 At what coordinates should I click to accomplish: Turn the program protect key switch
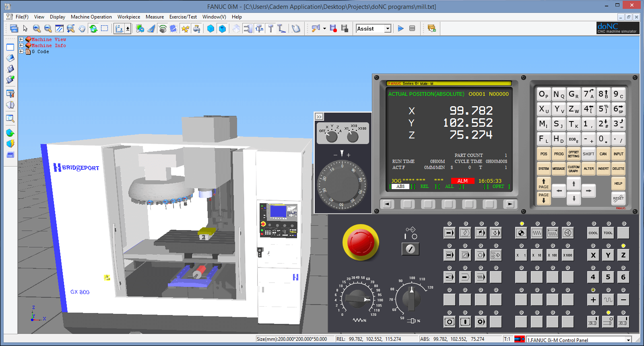tap(411, 249)
